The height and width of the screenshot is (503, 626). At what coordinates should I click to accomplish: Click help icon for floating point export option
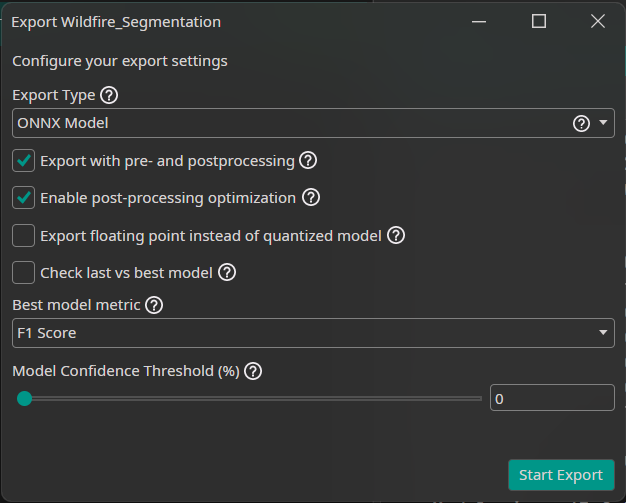point(396,236)
